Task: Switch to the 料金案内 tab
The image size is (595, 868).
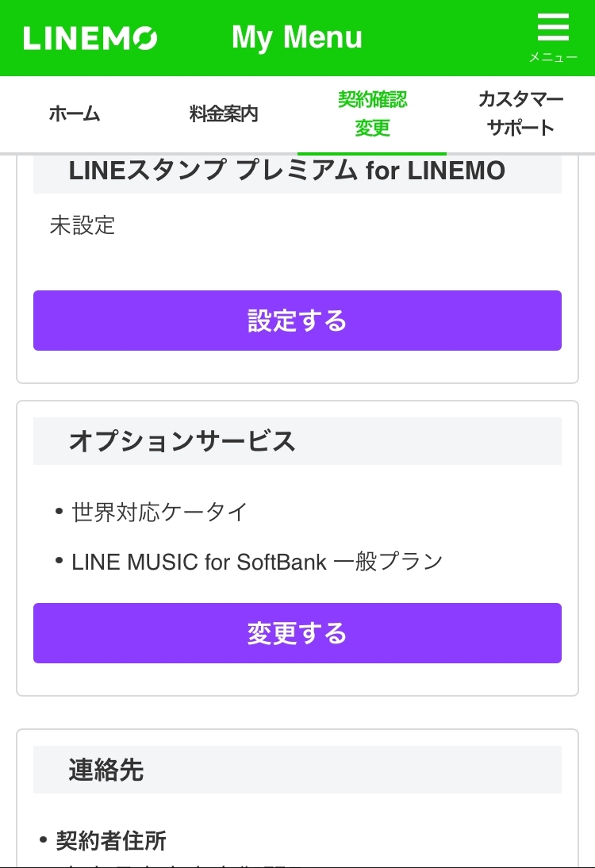Action: (x=224, y=113)
